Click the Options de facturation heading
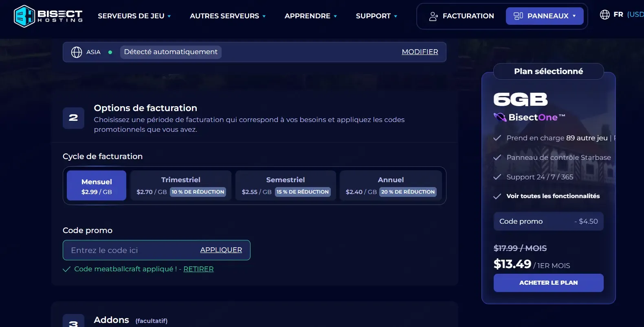 [x=145, y=108]
